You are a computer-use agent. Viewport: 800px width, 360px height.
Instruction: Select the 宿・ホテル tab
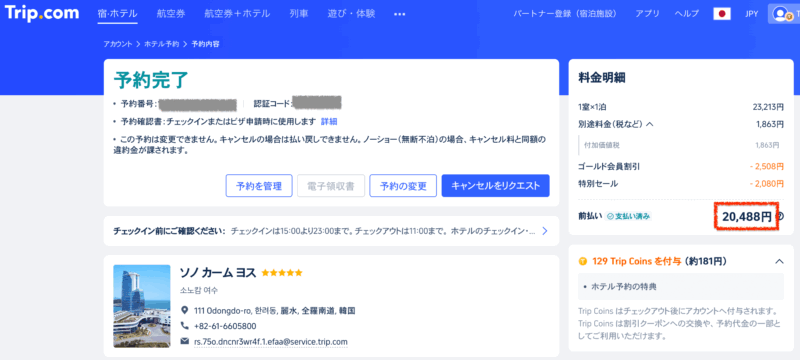click(x=117, y=14)
